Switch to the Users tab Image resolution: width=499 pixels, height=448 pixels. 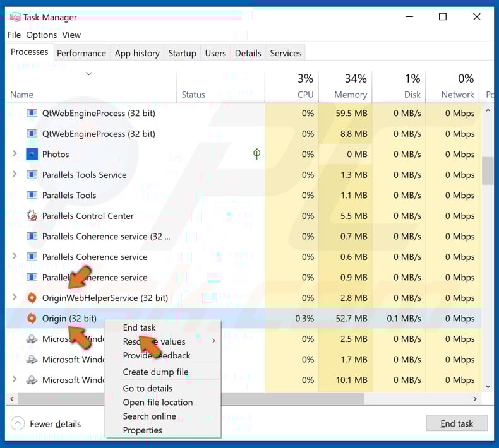215,53
